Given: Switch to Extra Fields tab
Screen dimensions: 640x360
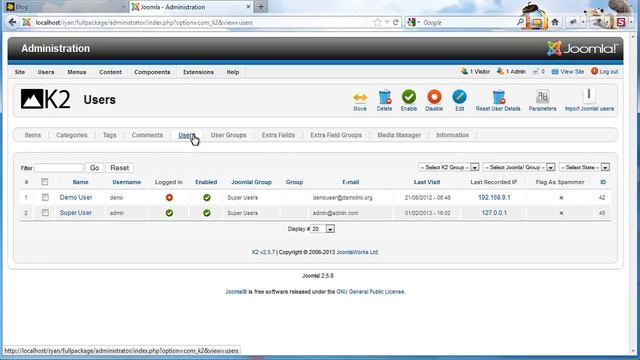Looking at the screenshot, I should 278,135.
